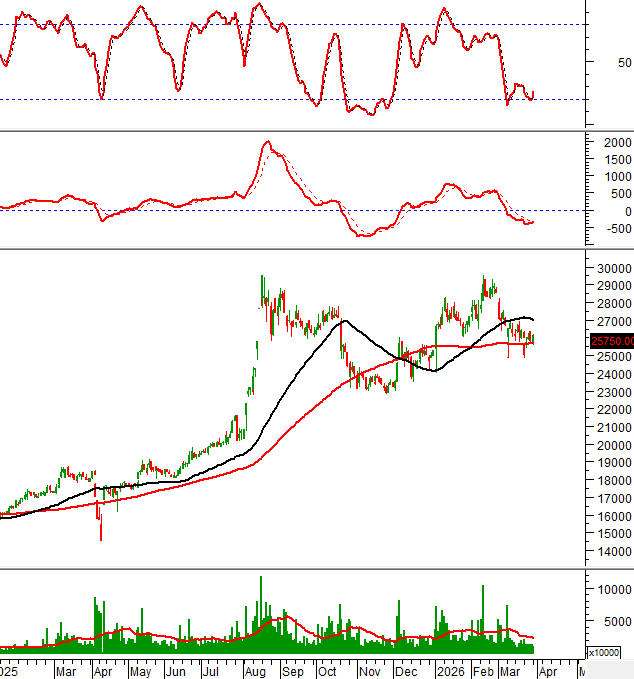Click the MACD peak in August
The image size is (634, 679).
point(267,143)
